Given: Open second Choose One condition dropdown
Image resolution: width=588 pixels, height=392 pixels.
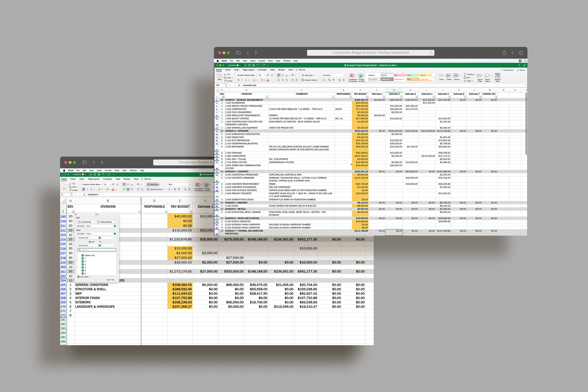Looking at the screenshot, I should coord(89,246).
